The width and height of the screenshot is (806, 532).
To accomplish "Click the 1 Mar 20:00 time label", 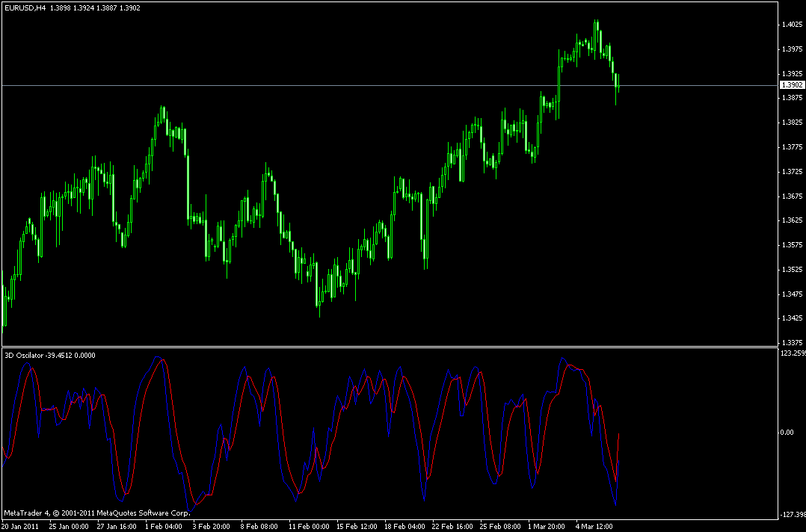I will coord(547,526).
